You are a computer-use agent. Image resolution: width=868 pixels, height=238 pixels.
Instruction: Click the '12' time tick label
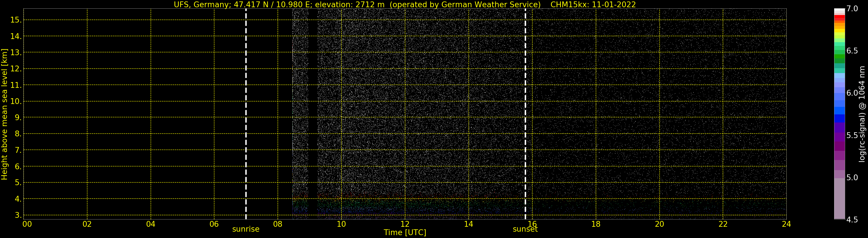click(405, 224)
